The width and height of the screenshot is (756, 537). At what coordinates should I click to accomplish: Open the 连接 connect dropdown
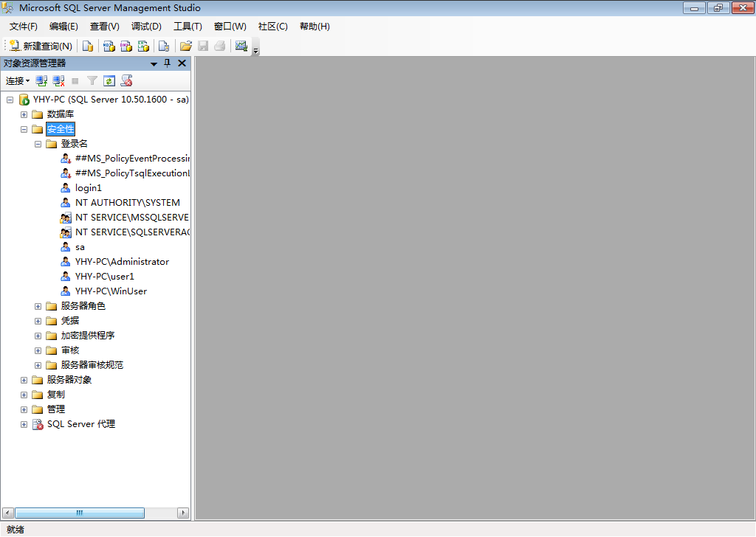point(18,81)
